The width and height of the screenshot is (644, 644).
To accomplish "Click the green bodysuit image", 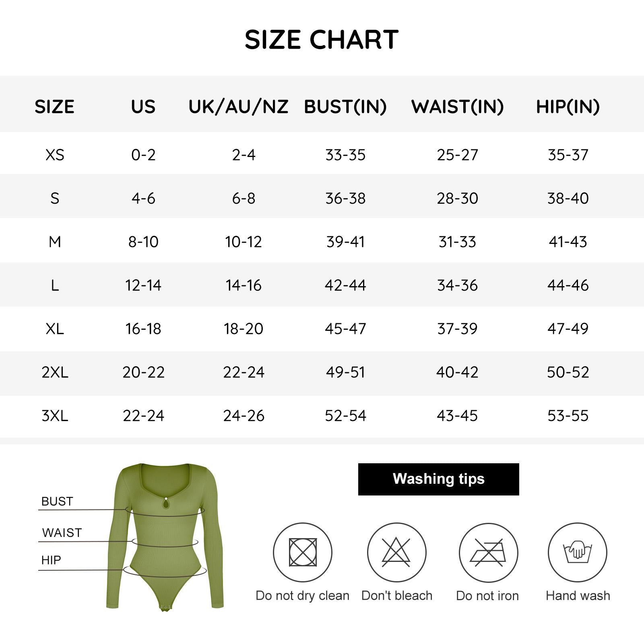I will [165, 535].
